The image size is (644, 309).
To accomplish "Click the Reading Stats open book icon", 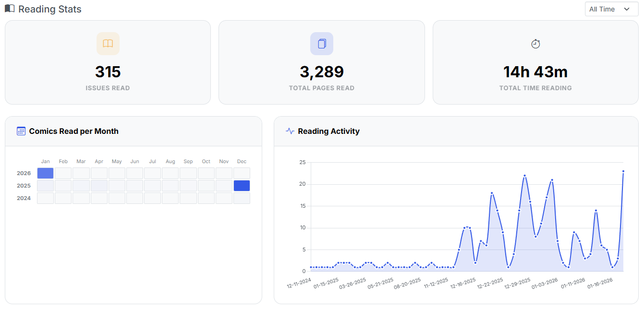I will coord(10,9).
